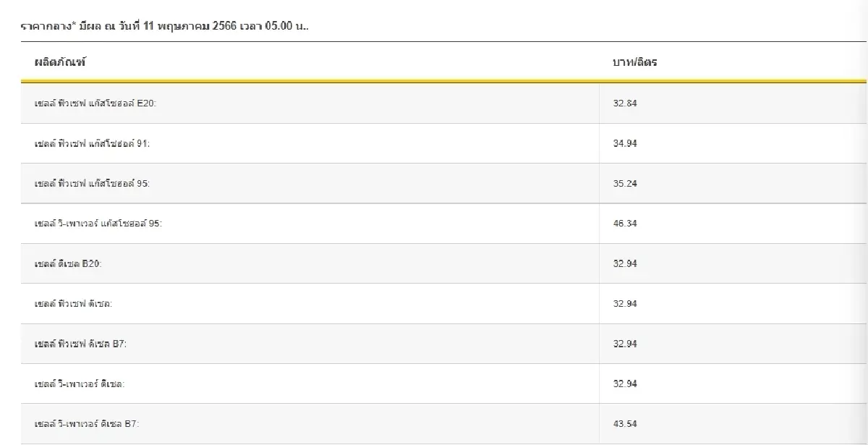This screenshot has width=868, height=445.
Task: Click the 32.94 price in the ดีเซล B20 row
Action: coord(625,264)
